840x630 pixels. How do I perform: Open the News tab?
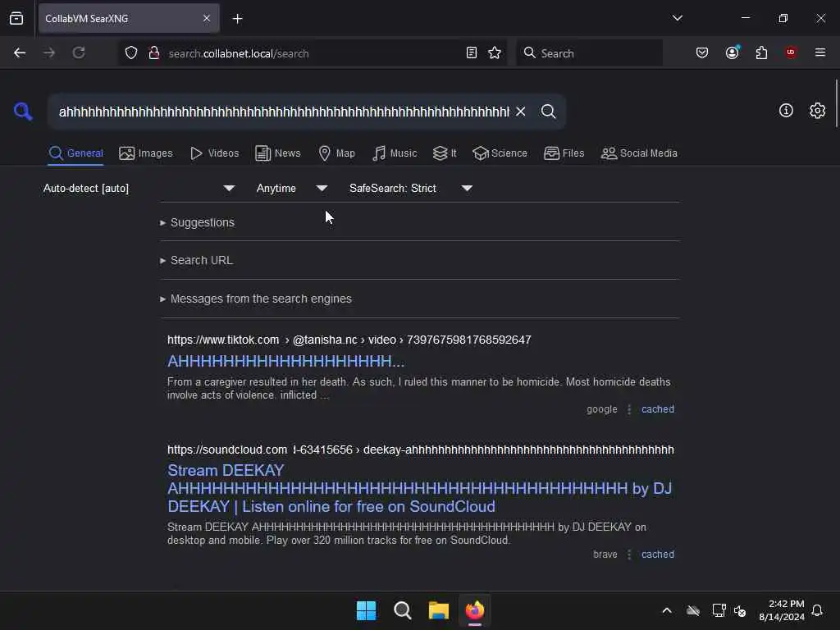click(278, 153)
